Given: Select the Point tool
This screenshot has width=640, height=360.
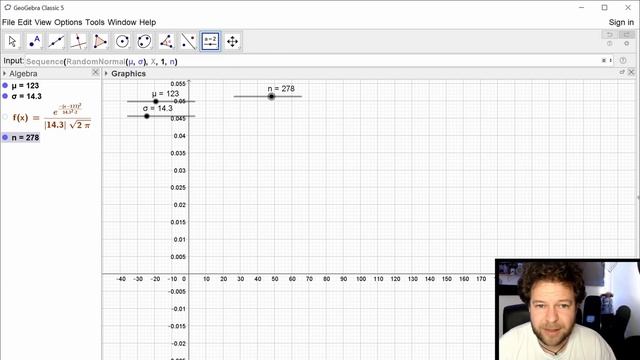Looking at the screenshot, I should pos(34,41).
